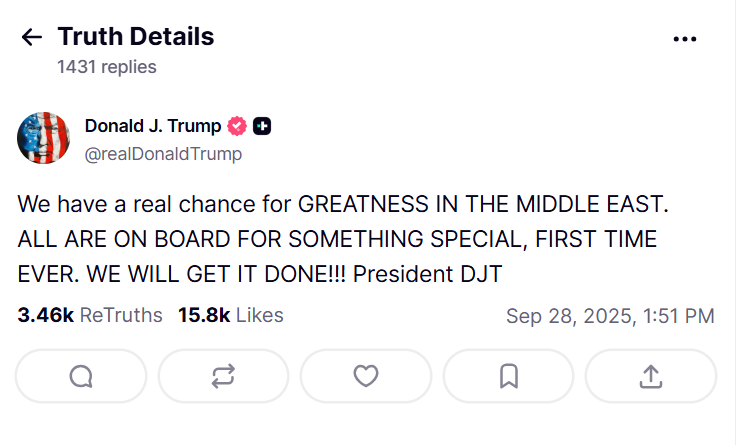Image resolution: width=743 pixels, height=445 pixels.
Task: Go back using the left arrow
Action: pyautogui.click(x=32, y=38)
